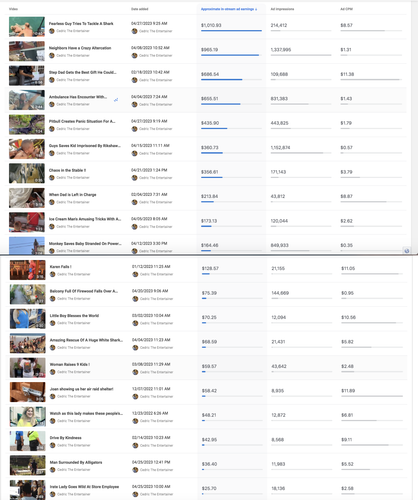Open the Pitbull Creates Panic Situation For A... title
The height and width of the screenshot is (500, 418).
(x=82, y=121)
